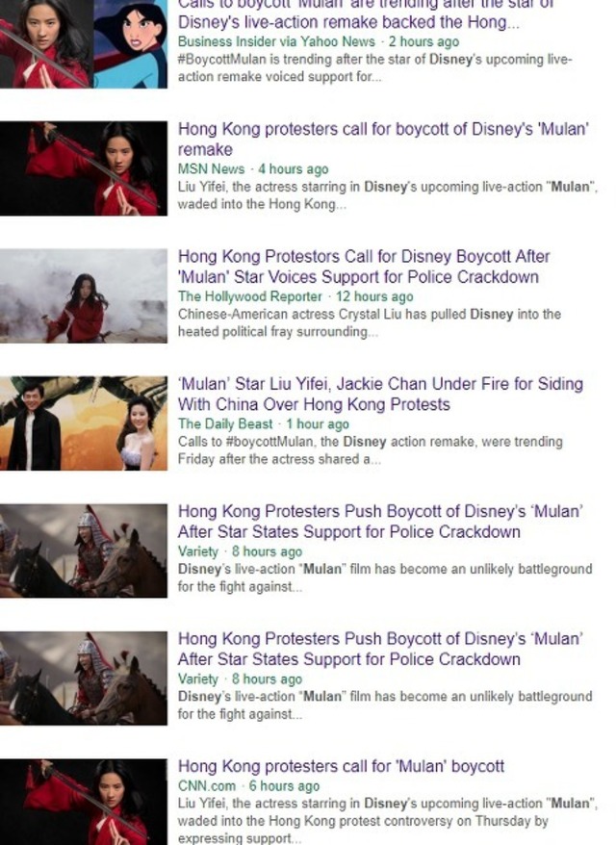The image size is (616, 845).
Task: Select the MSN News source label
Action: point(211,168)
